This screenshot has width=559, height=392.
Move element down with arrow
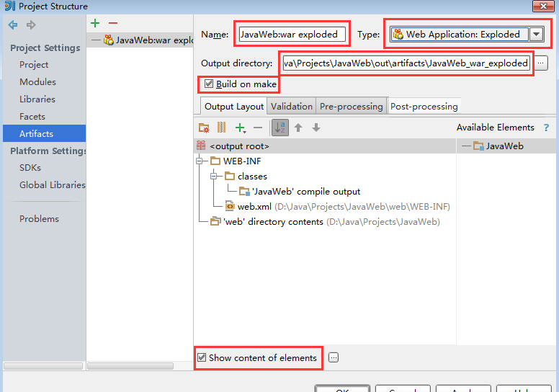[x=316, y=128]
